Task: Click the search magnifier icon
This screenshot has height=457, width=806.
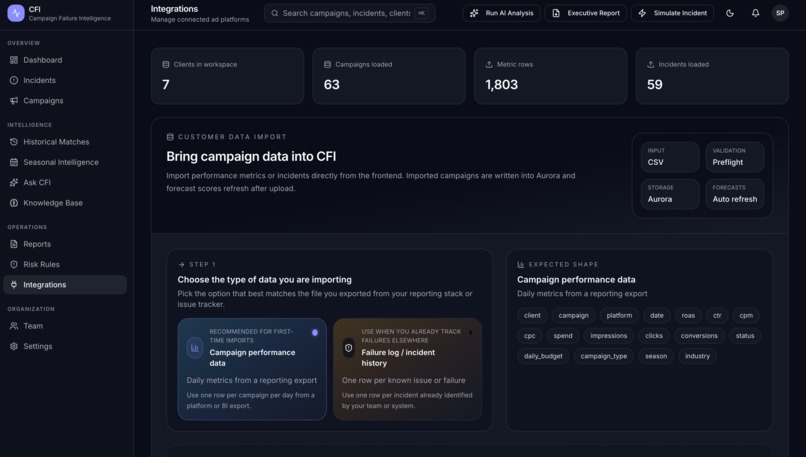Action: pyautogui.click(x=275, y=13)
